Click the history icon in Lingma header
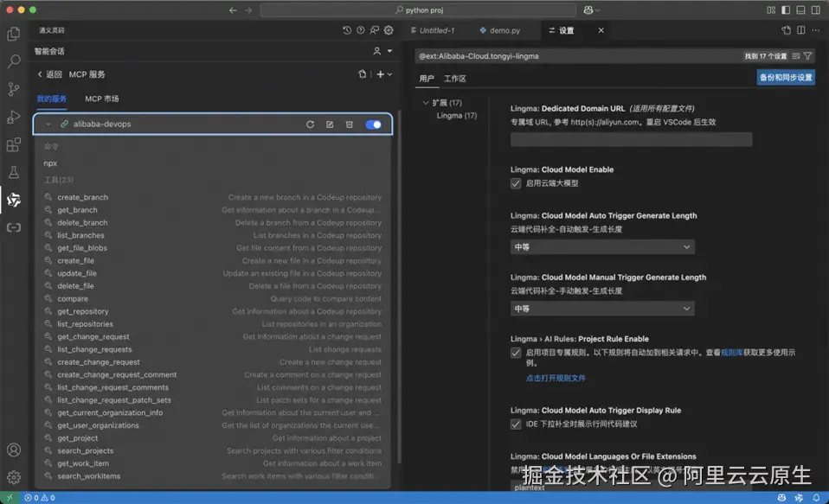Viewport: 829px width, 504px height. pos(347,30)
